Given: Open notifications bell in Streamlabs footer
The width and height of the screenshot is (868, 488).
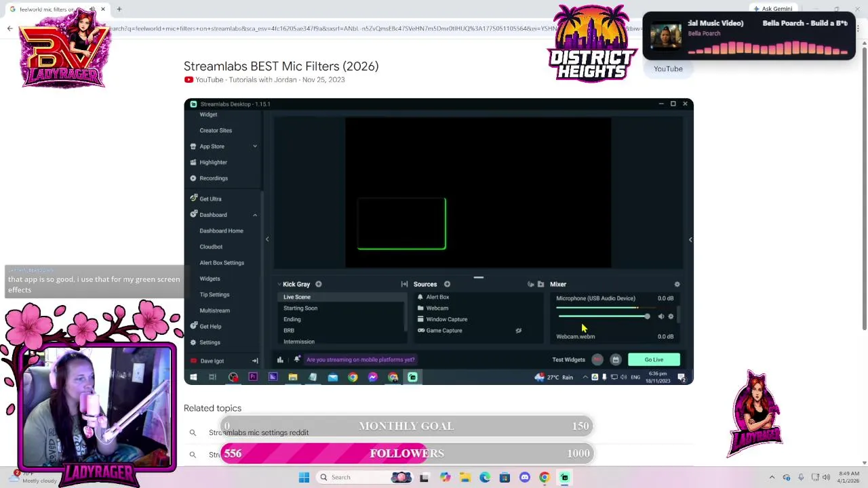Looking at the screenshot, I should point(296,360).
